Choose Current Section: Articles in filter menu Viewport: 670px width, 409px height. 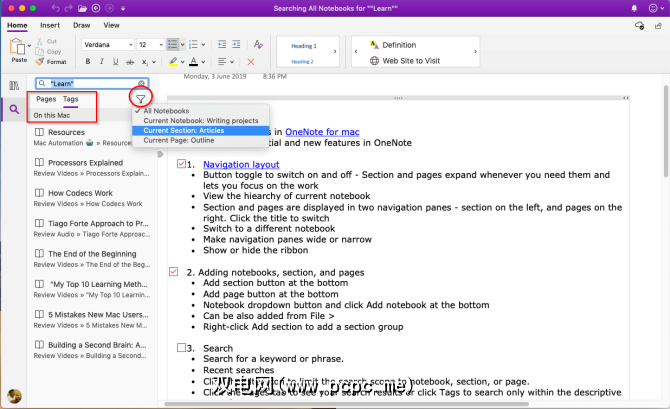click(184, 130)
